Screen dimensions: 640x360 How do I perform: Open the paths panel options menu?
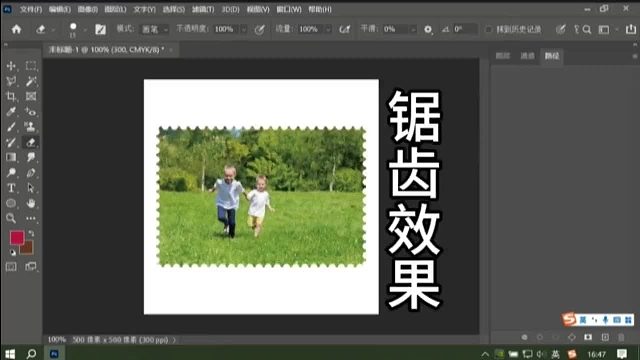pos(635,56)
